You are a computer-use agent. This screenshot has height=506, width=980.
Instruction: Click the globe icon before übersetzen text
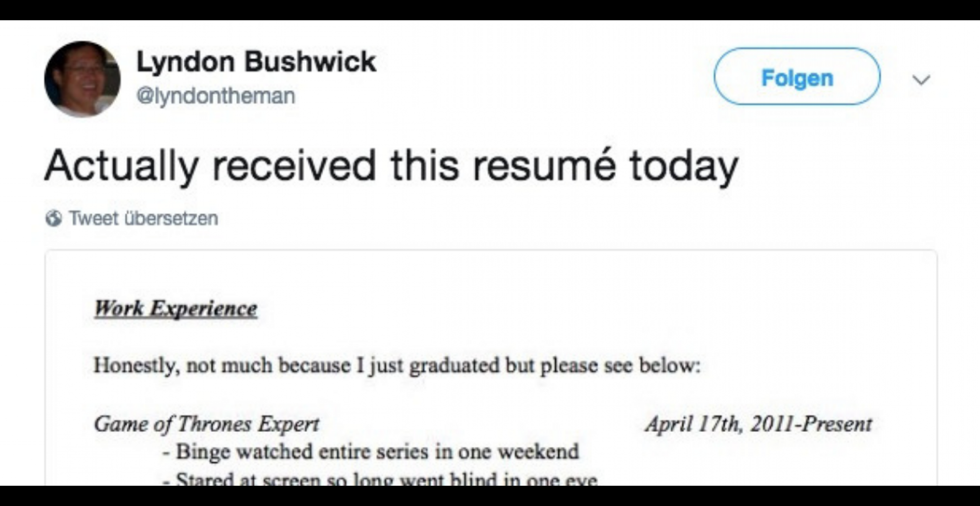tap(54, 217)
